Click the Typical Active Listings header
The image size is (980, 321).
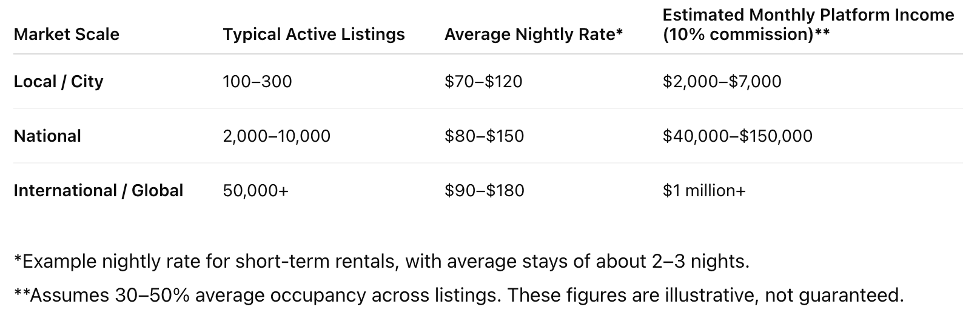314,34
